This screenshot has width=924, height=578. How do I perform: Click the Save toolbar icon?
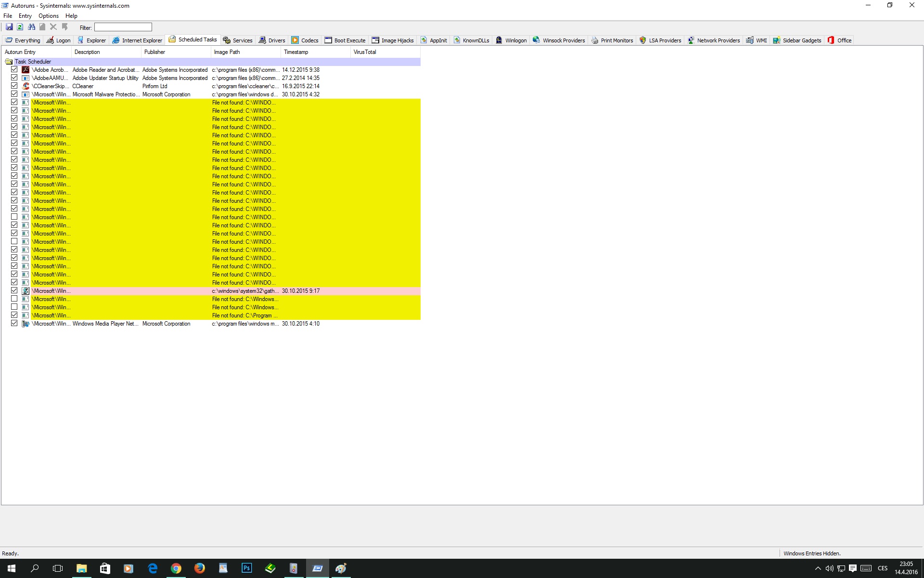pyautogui.click(x=9, y=27)
